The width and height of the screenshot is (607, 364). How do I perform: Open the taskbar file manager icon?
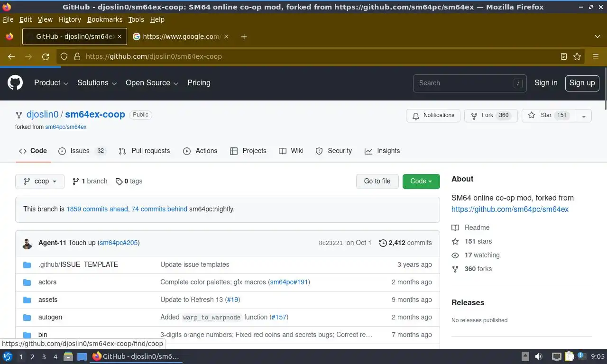pyautogui.click(x=68, y=356)
